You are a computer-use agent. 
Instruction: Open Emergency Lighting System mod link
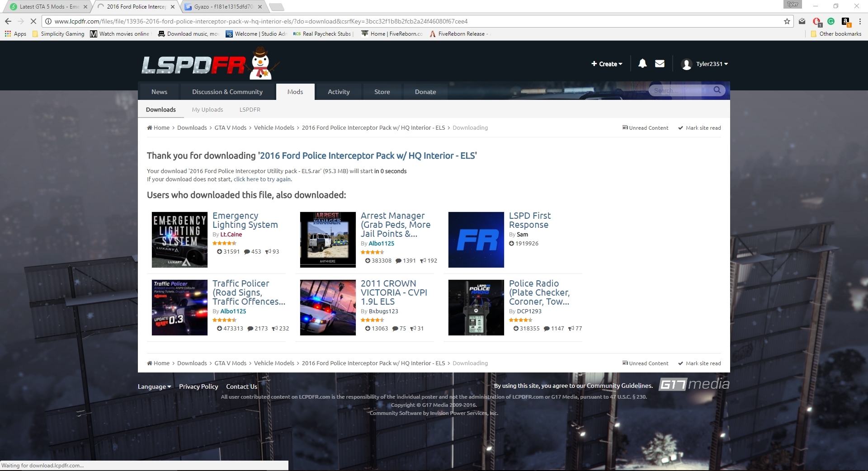[245, 220]
